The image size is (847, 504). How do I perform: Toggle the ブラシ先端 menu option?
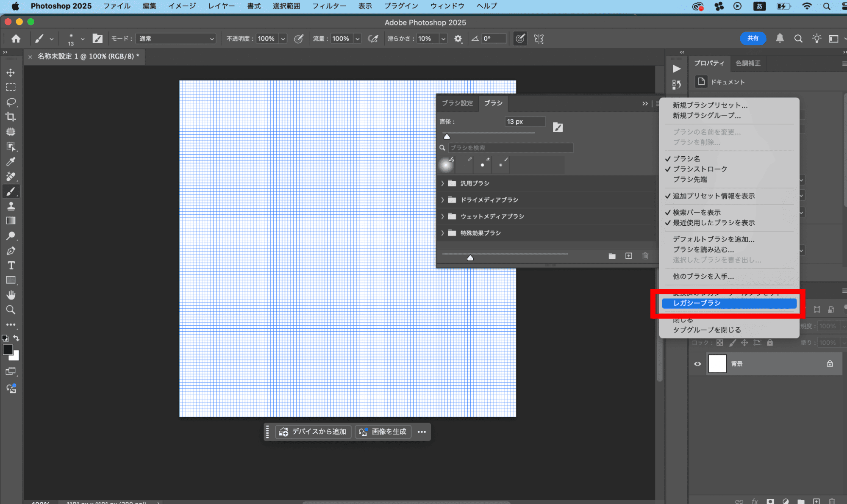point(690,180)
